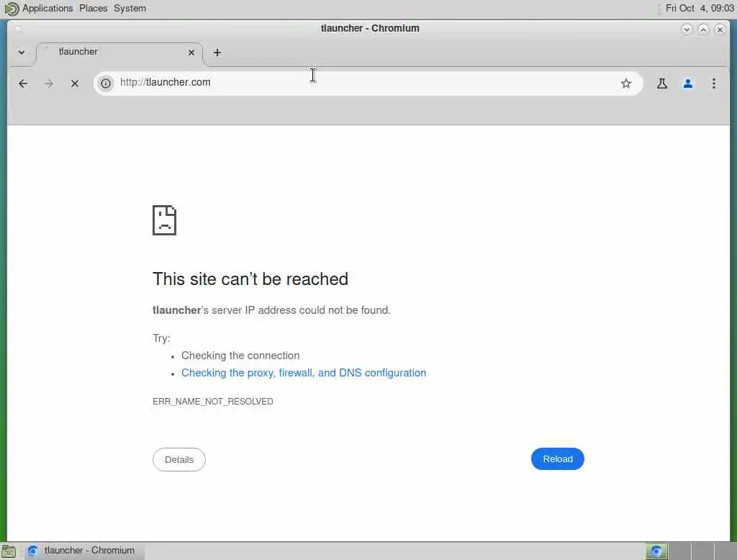Image resolution: width=737 pixels, height=560 pixels.
Task: Expand the tab search dropdown
Action: 22,53
